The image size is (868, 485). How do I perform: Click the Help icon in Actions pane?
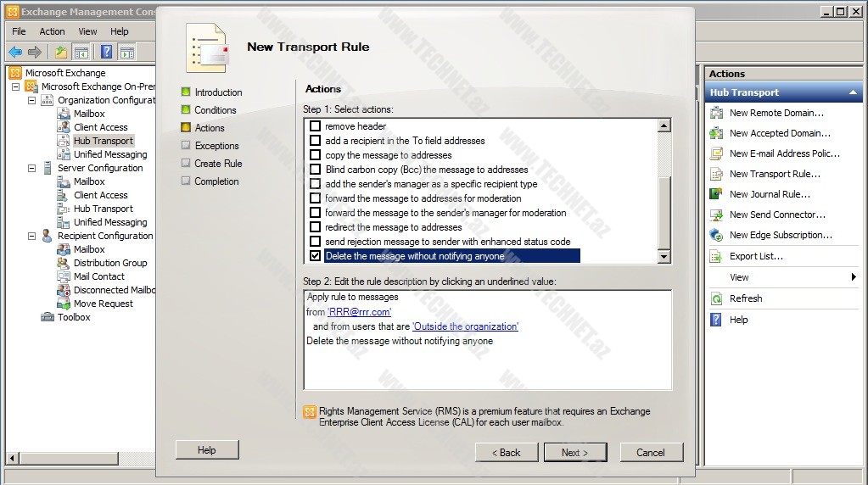tap(716, 320)
